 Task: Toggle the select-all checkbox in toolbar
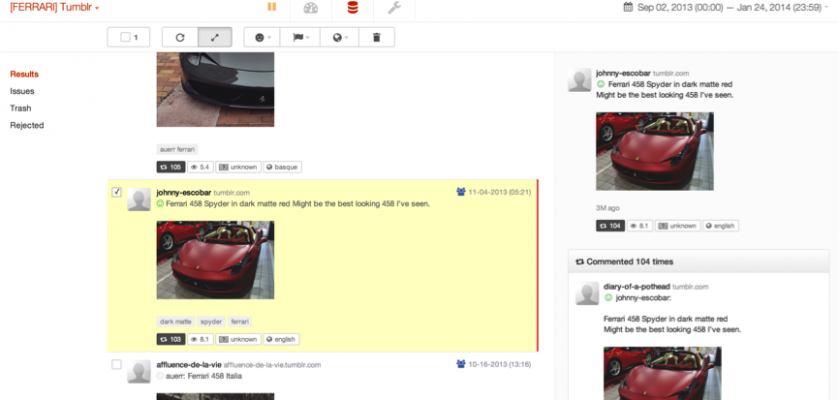[x=125, y=38]
